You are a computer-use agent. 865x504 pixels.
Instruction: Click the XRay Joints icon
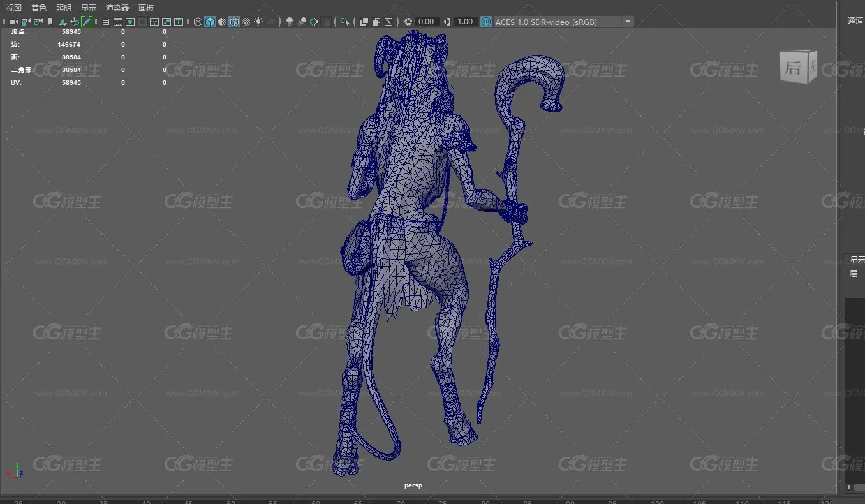388,22
